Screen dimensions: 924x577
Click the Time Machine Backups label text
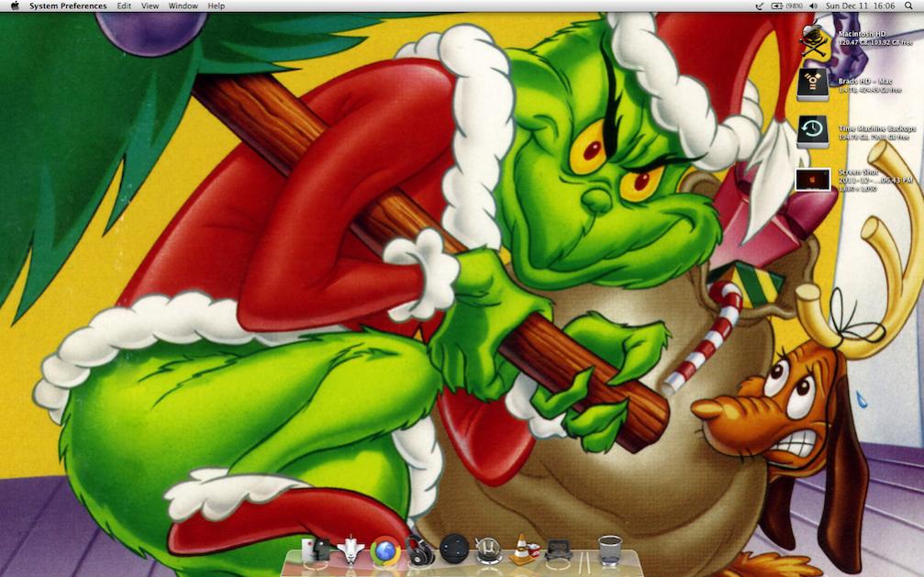[877, 128]
